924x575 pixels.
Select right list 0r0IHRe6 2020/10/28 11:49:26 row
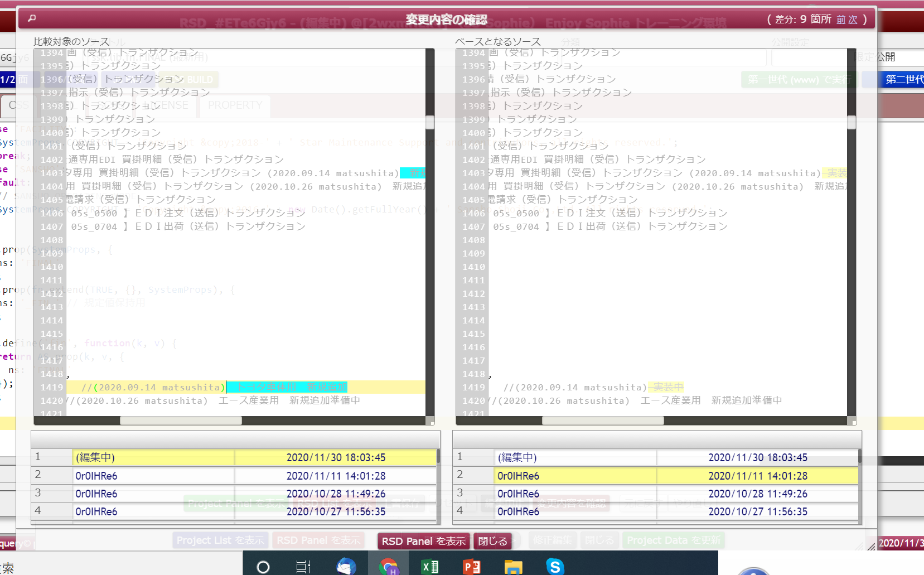[x=656, y=494]
